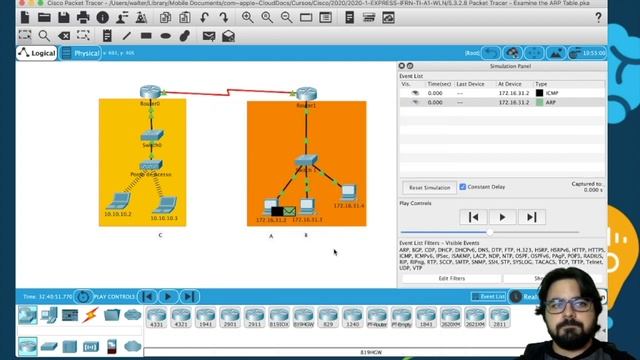Launch the Activity Wizard icon
The image size is (640, 360).
click(x=122, y=18)
